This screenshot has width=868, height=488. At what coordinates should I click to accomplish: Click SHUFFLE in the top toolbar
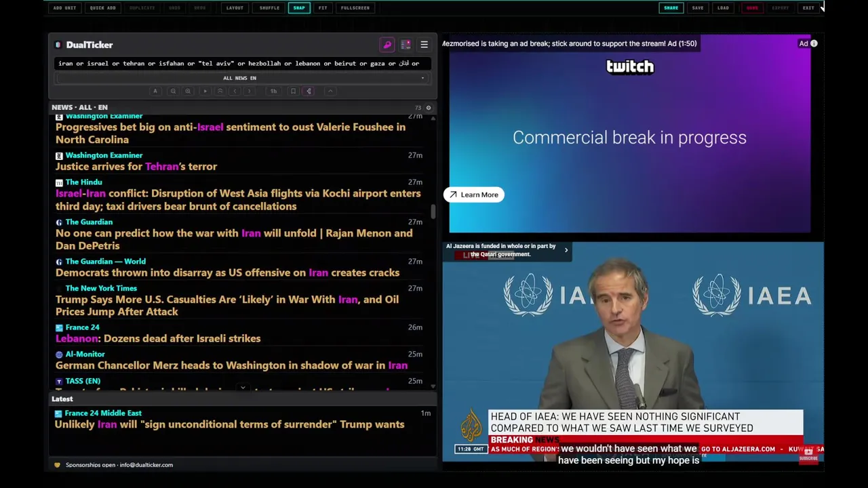tap(269, 8)
